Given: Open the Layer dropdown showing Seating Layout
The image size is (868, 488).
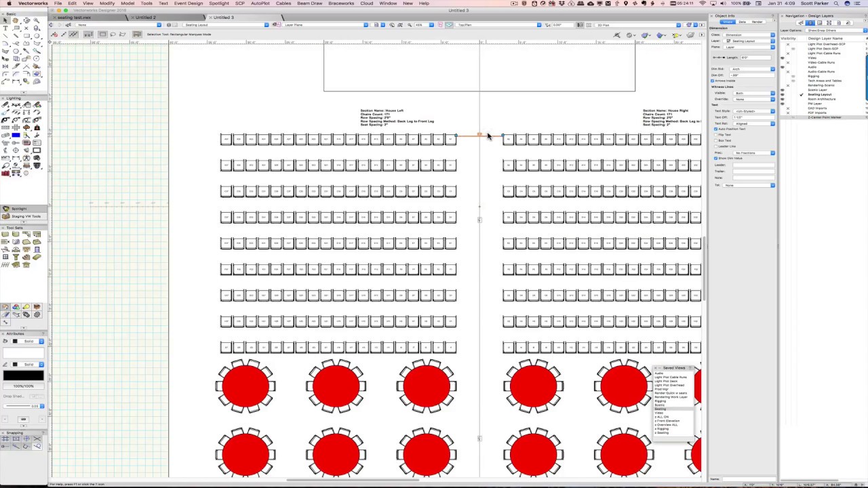Looking at the screenshot, I should click(749, 41).
